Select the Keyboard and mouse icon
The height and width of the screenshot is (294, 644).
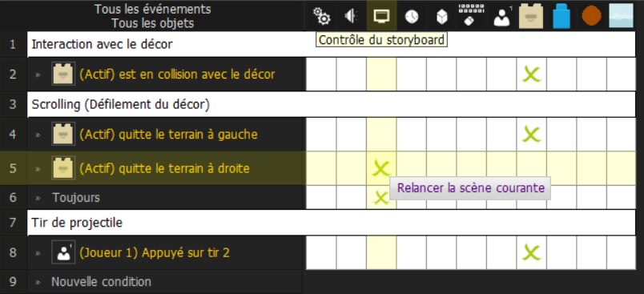(472, 15)
